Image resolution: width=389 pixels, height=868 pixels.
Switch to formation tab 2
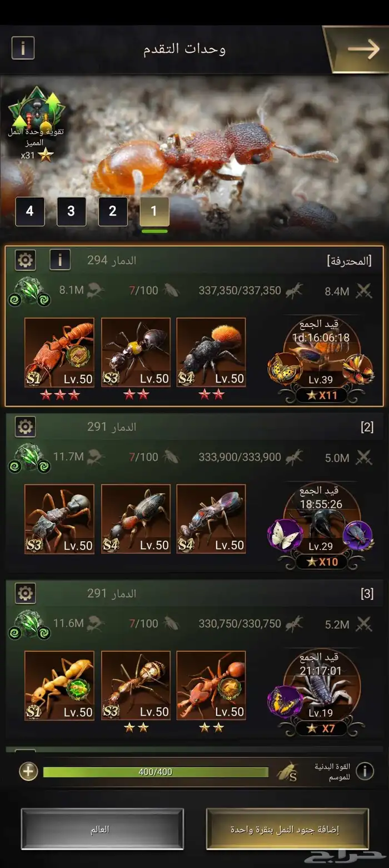click(113, 211)
